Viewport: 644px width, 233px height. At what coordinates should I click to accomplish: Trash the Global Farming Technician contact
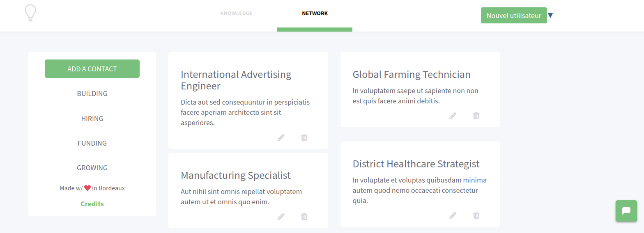[476, 116]
